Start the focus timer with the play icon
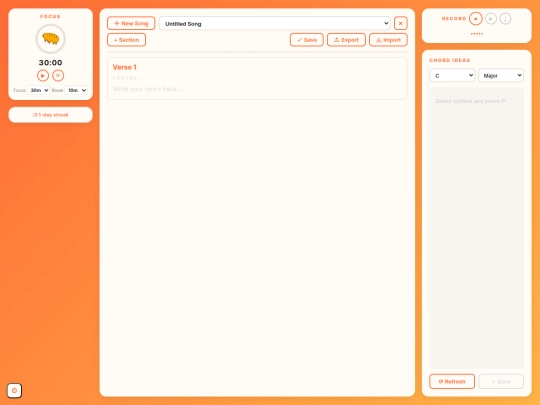This screenshot has width=540, height=405. point(43,75)
